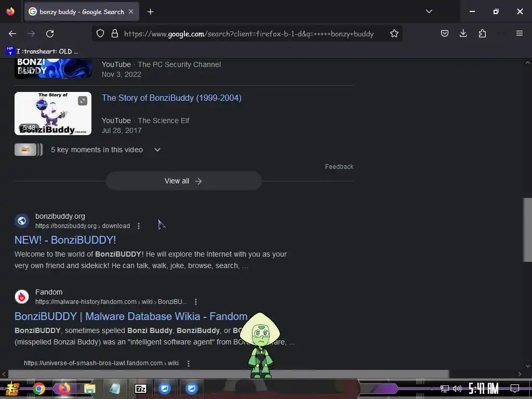This screenshot has width=532, height=399.
Task: Open BonziBUDDY Malware Database Wikia link
Action: [x=131, y=316]
